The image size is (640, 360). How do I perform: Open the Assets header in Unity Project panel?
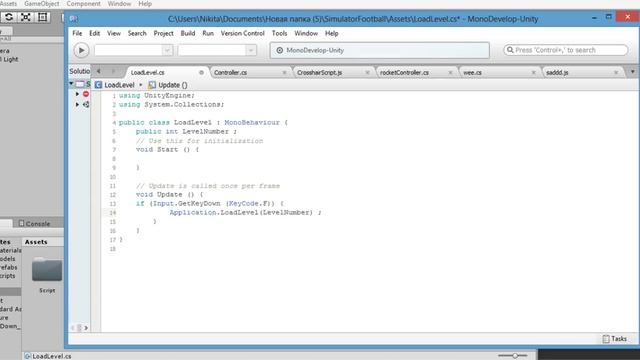pos(36,242)
